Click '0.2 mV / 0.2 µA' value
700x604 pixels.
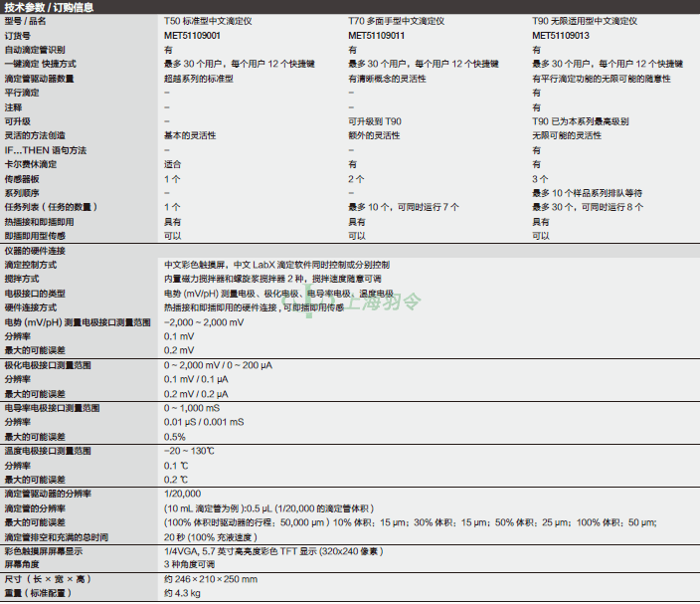tap(196, 394)
